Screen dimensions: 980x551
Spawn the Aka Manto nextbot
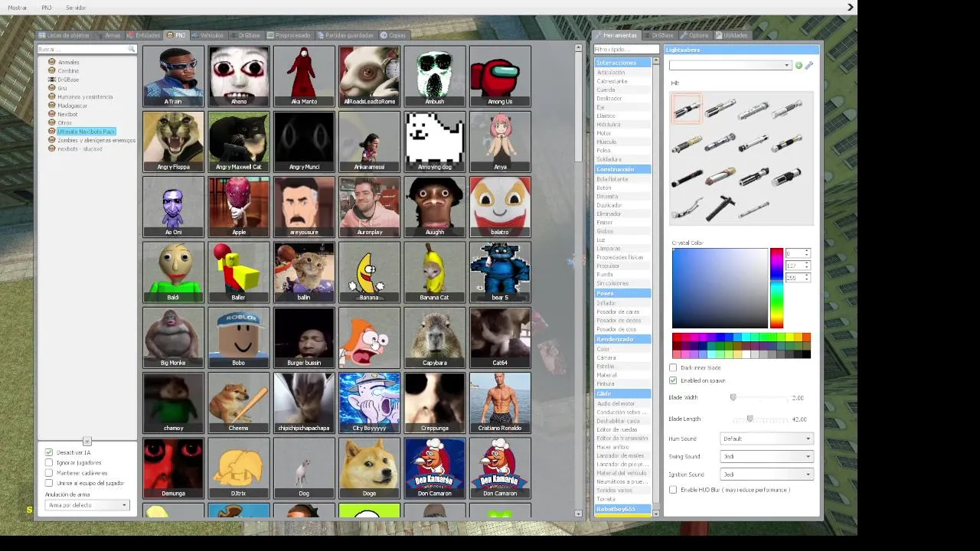[x=304, y=76]
